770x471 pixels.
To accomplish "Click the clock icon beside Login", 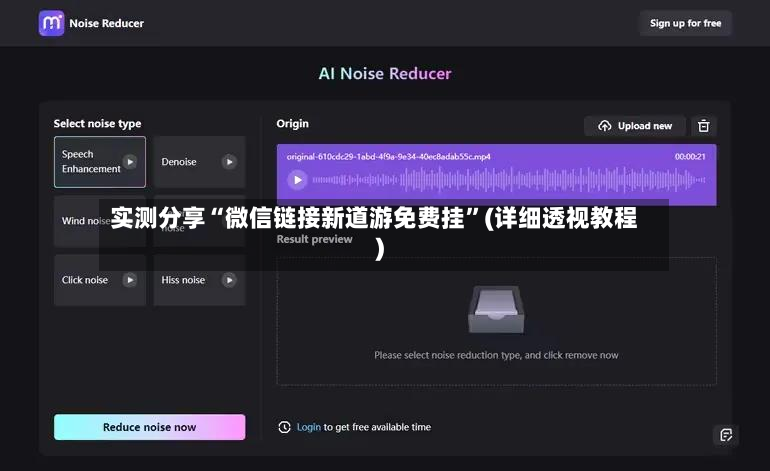I will click(x=284, y=427).
